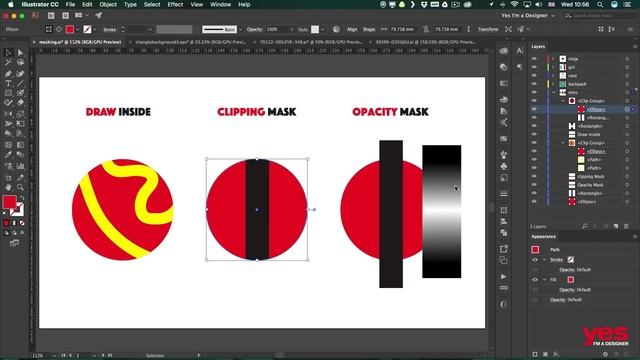Swap fill and stroke colors arrow

click(22, 198)
